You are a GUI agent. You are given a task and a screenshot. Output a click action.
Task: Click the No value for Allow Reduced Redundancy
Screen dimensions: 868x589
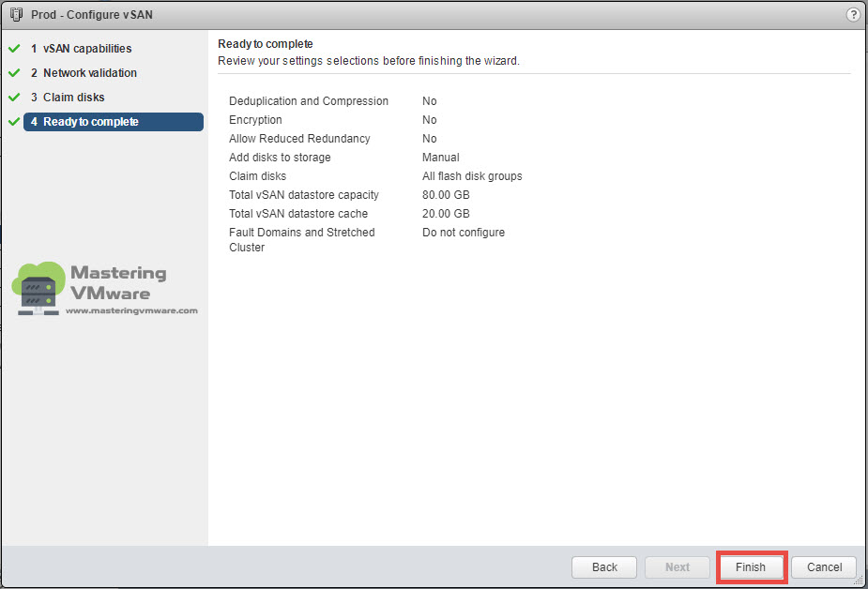[430, 139]
